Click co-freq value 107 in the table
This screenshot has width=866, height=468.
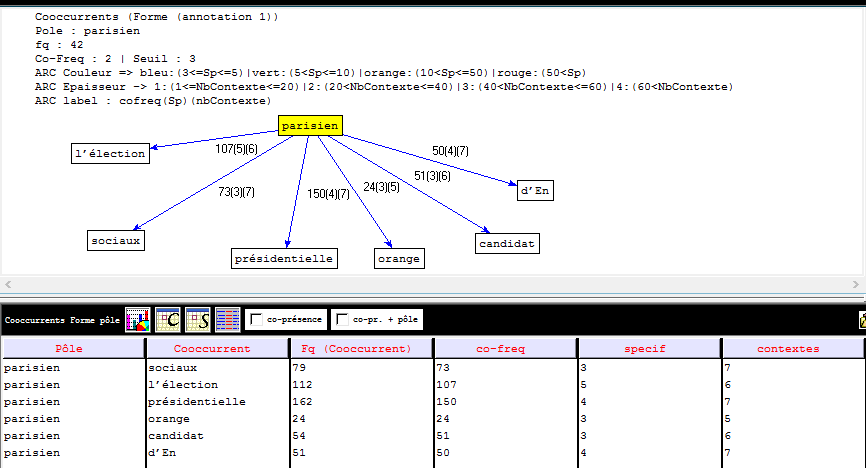coord(446,385)
